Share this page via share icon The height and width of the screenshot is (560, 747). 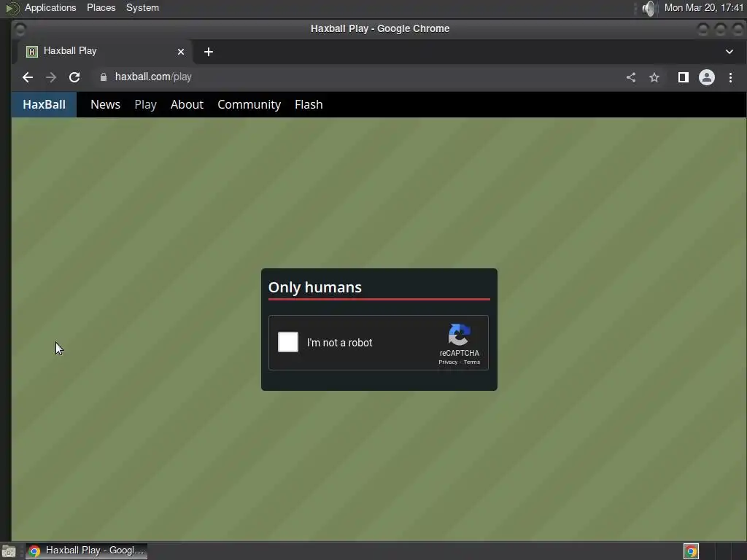click(x=631, y=77)
